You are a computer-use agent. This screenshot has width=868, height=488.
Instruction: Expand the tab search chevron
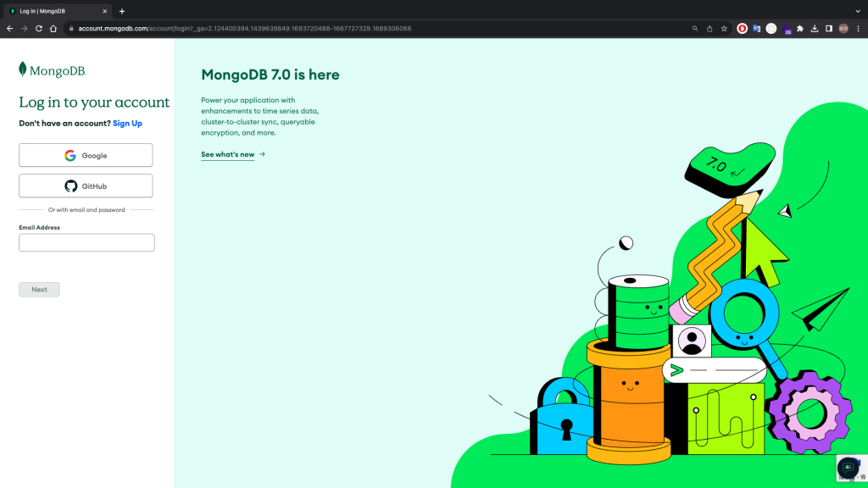[x=858, y=11]
